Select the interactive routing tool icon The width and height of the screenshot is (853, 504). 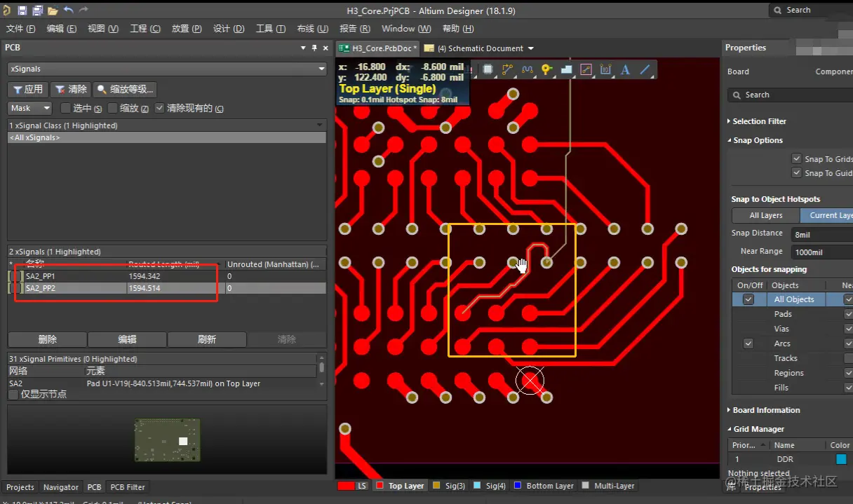tap(508, 69)
